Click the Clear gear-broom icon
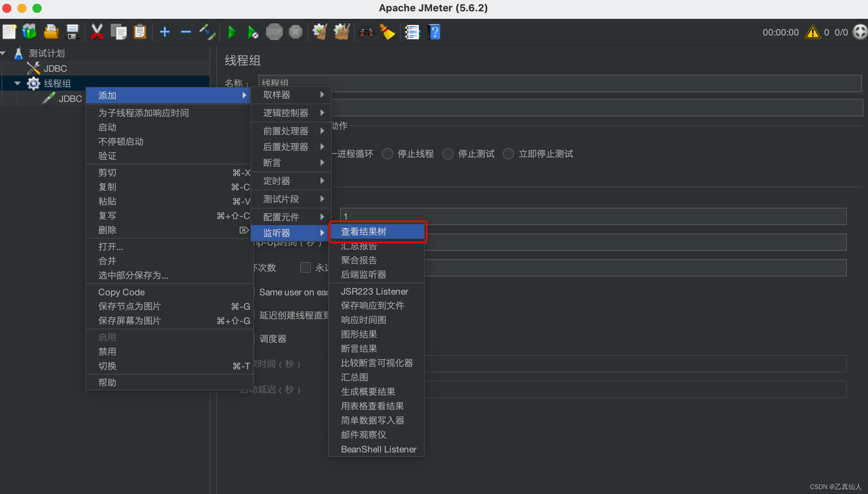 320,32
